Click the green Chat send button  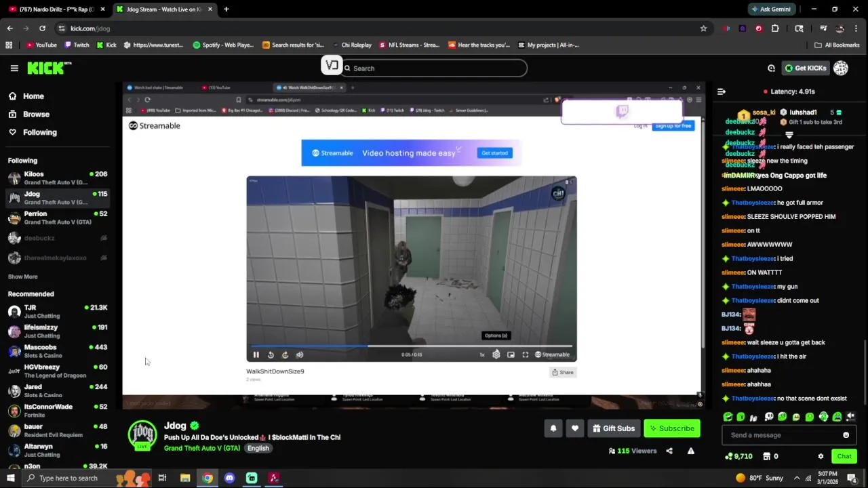point(844,456)
